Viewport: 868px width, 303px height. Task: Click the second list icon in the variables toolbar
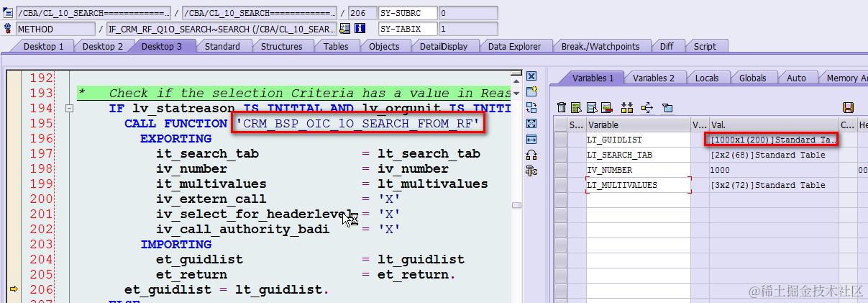(591, 108)
